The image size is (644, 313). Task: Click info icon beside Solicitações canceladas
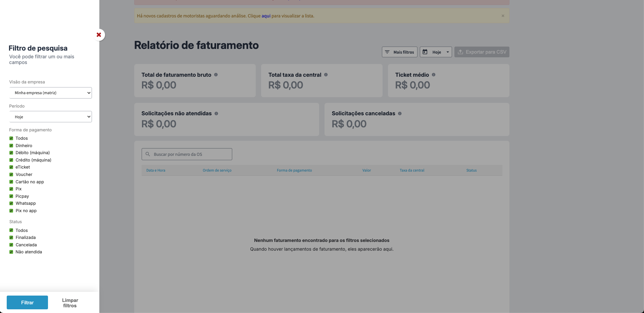(x=400, y=114)
